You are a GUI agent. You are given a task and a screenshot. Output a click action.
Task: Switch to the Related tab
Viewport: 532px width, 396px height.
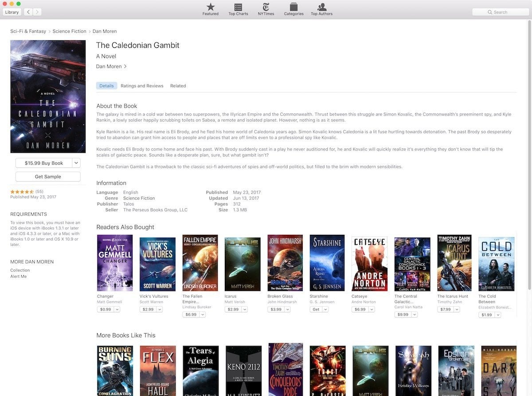tap(178, 86)
